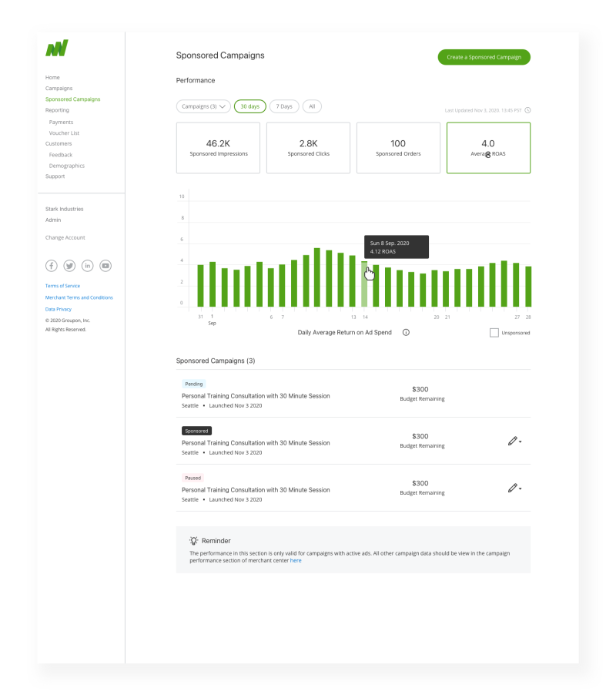616x695 pixels.
Task: Open Reporting in the sidebar
Action: point(57,110)
